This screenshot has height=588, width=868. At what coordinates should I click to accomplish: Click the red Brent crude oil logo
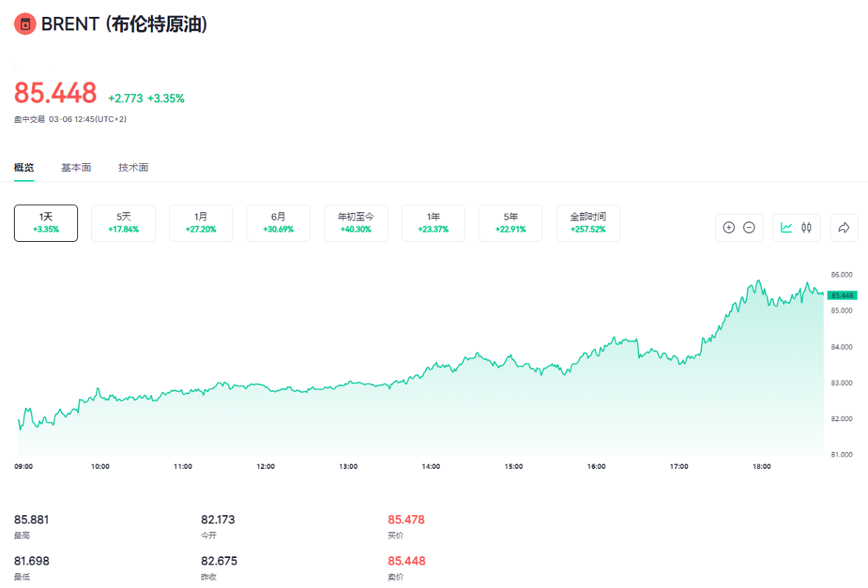click(25, 24)
